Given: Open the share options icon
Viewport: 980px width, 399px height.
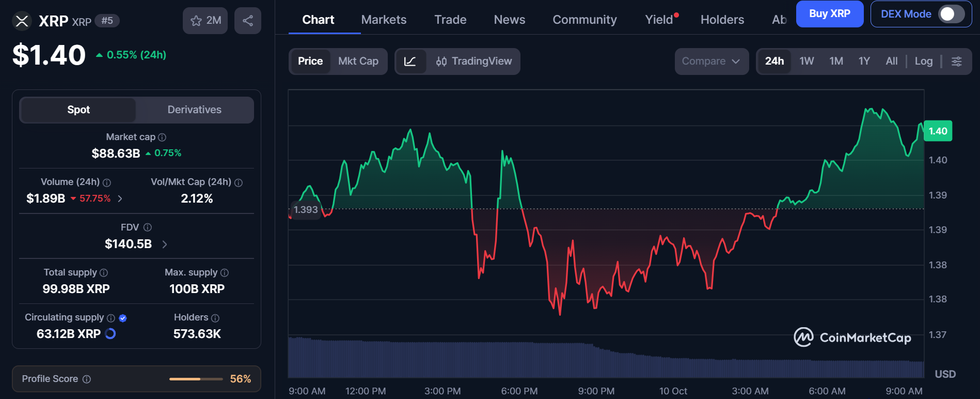Looking at the screenshot, I should pyautogui.click(x=248, y=21).
